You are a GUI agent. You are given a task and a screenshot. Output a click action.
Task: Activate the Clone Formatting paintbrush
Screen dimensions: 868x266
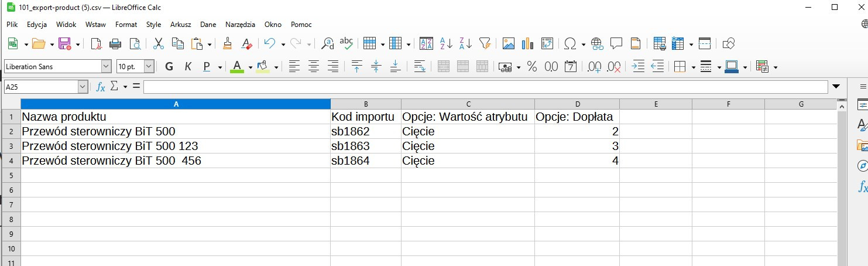coord(227,43)
